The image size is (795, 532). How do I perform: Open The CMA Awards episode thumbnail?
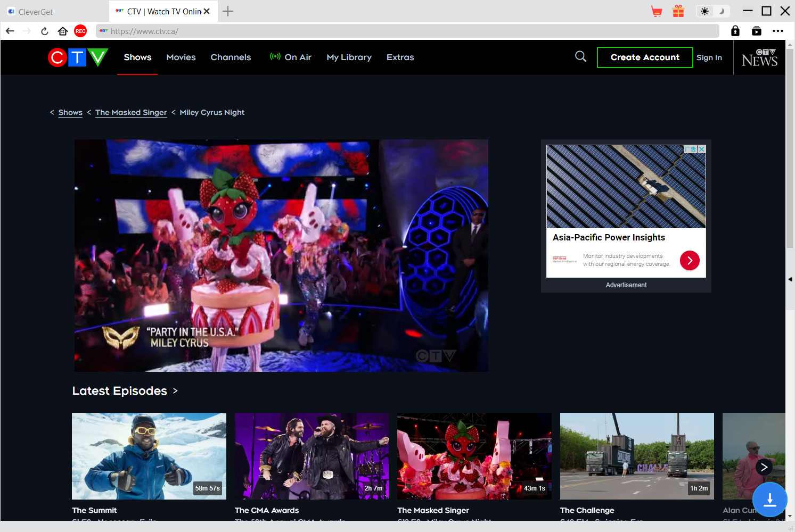[312, 456]
